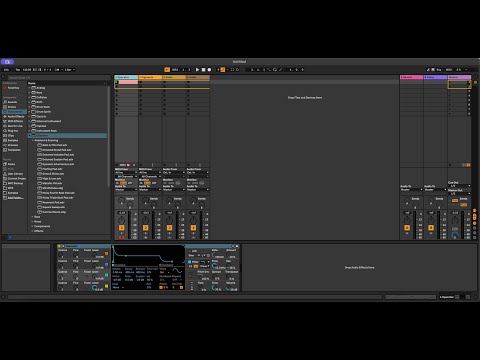Image resolution: width=480 pixels, height=360 pixels.
Task: Select the Master track header
Action: (x=459, y=77)
